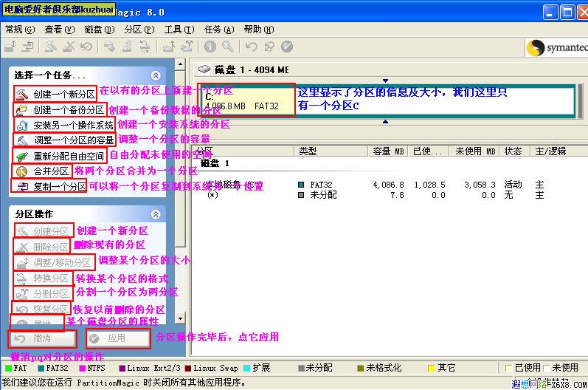Click the checkmark Apply changes toolbar icon
588x390 pixels.
(287, 47)
